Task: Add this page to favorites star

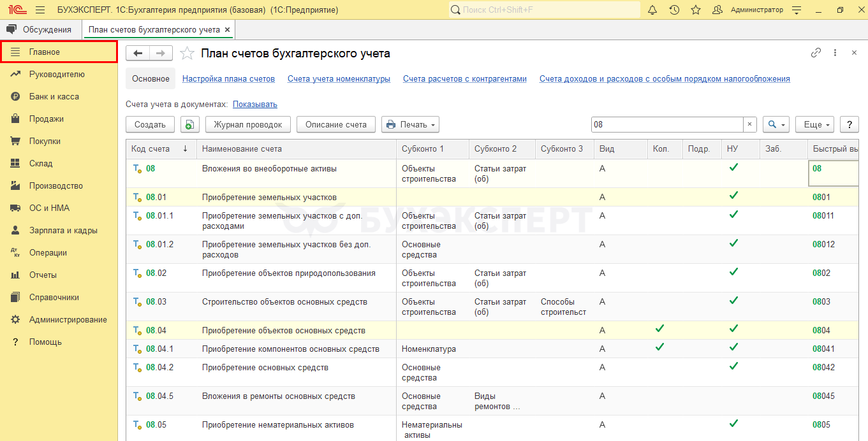Action: (x=187, y=54)
